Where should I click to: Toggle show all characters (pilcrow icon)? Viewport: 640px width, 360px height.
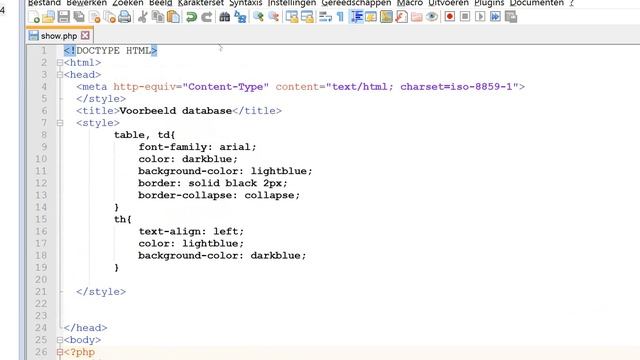tap(340, 17)
